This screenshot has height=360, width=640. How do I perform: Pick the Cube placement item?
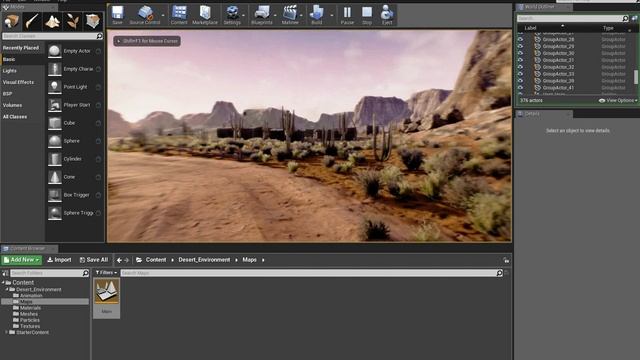74,123
